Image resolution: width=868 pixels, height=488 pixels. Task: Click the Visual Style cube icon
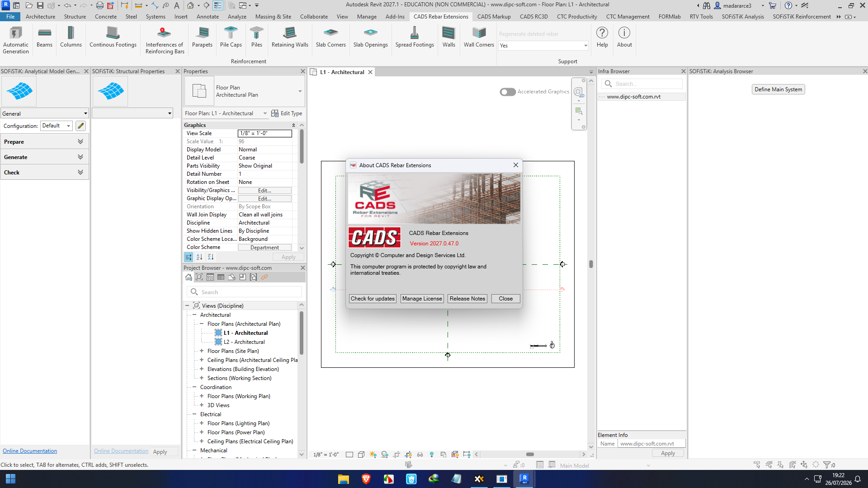pos(361,455)
